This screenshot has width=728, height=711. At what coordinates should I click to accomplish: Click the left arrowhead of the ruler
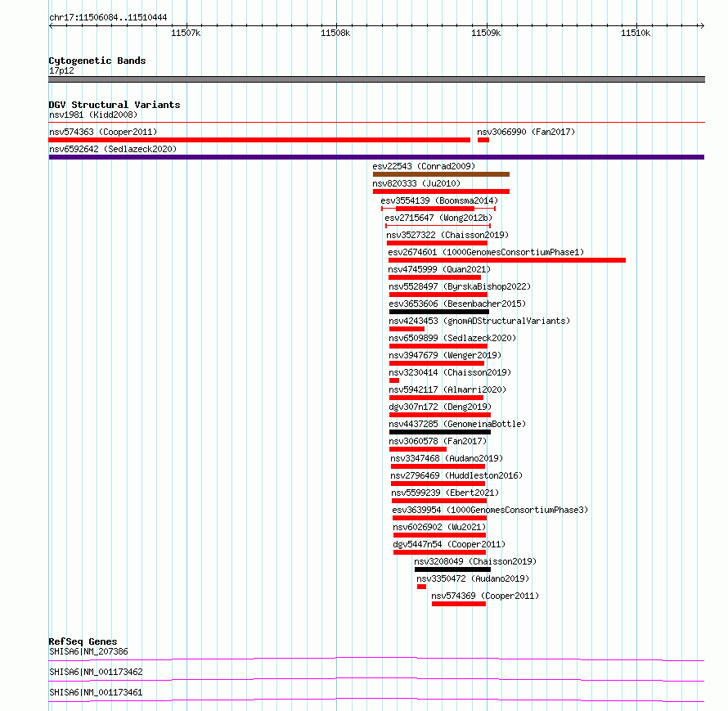point(51,26)
